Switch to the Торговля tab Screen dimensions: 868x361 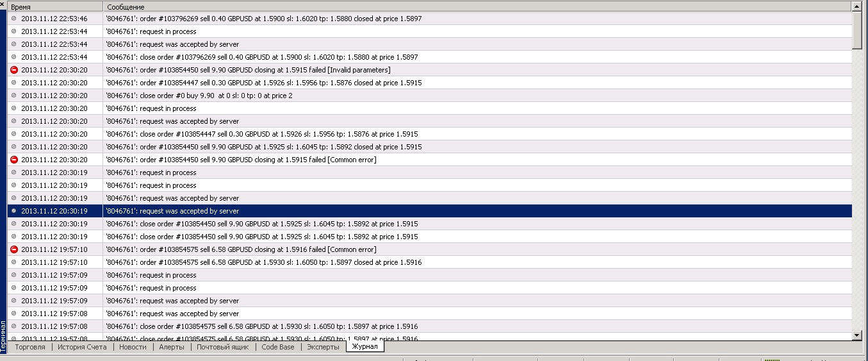tap(30, 347)
